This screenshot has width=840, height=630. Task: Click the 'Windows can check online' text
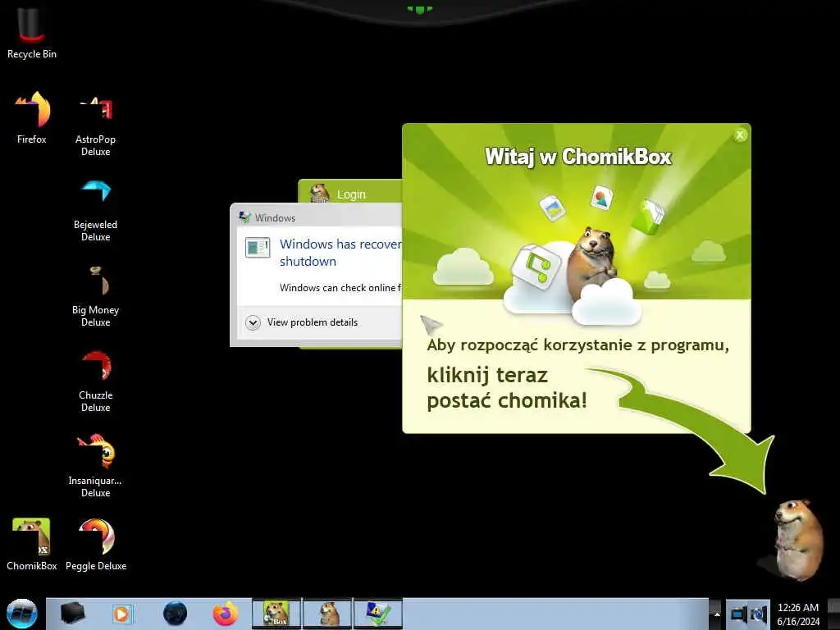(340, 288)
